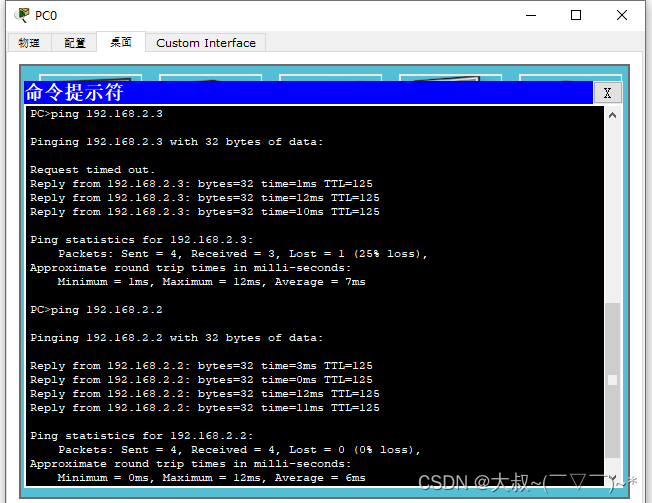Screen dimensions: 652x503
Task: Click the terminal vertical scrollbar thumb
Action: click(612, 380)
